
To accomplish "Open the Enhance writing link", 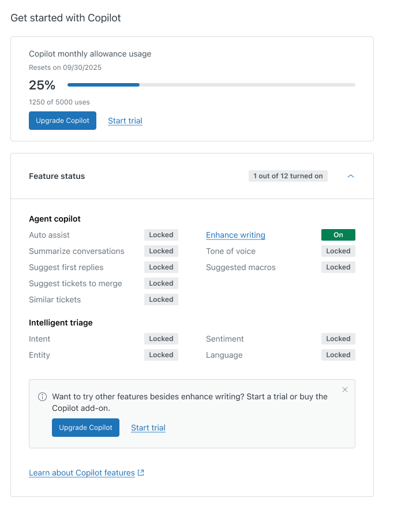I will pyautogui.click(x=235, y=235).
